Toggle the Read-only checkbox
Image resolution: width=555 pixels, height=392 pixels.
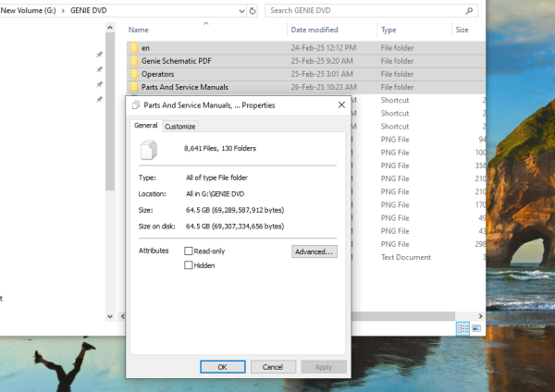tap(189, 251)
